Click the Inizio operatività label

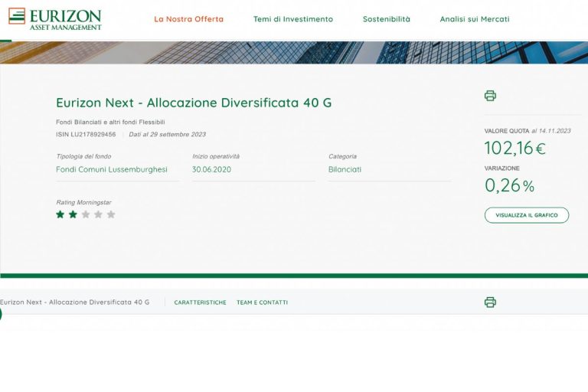click(216, 156)
